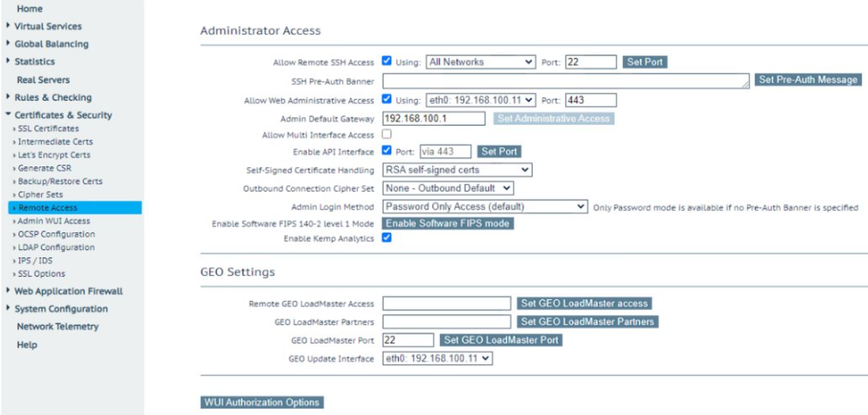Screen dimensions: 868x415
Task: Open the Network Telemetry menu item
Action: click(x=58, y=327)
